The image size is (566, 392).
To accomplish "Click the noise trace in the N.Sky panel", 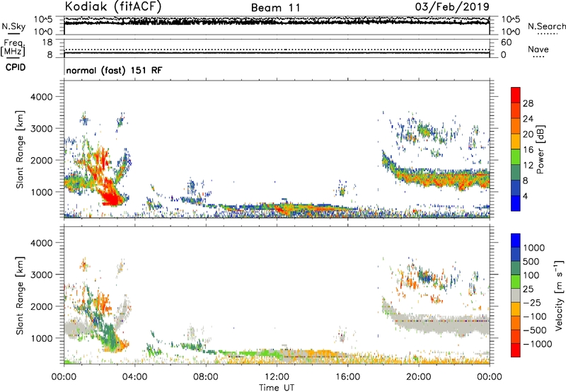I will 277,22.
